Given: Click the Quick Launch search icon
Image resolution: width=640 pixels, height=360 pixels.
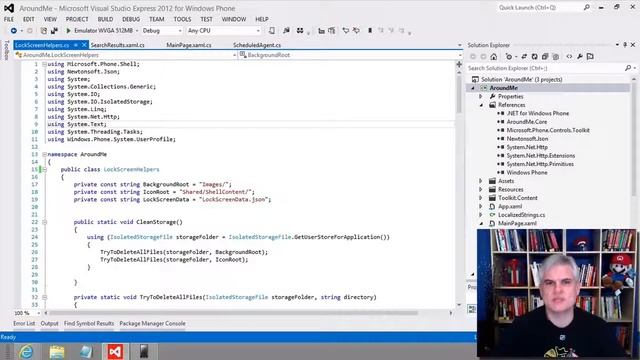Looking at the screenshot, I should click(587, 7).
